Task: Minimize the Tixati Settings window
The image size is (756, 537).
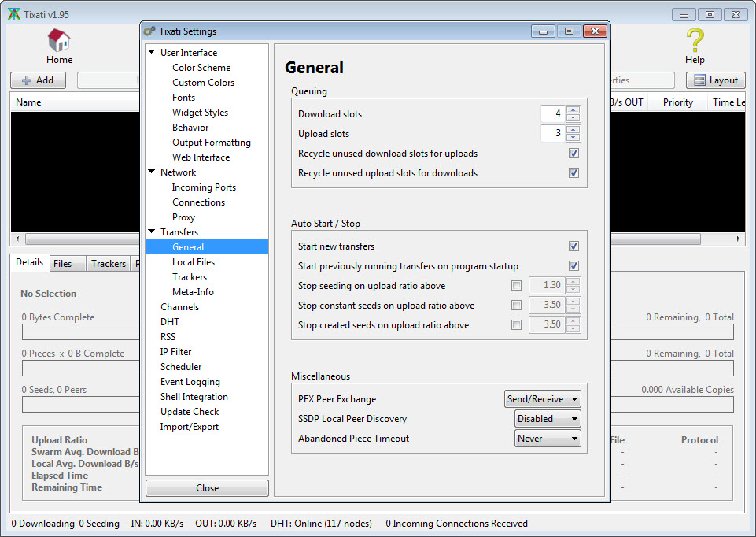Action: coord(544,31)
